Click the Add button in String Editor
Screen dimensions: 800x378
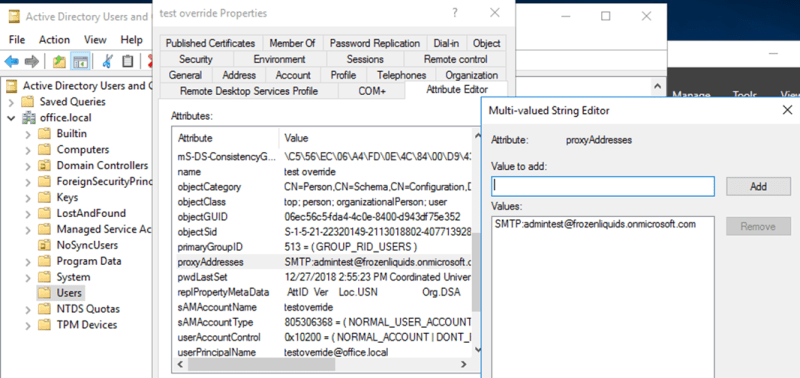click(x=758, y=186)
